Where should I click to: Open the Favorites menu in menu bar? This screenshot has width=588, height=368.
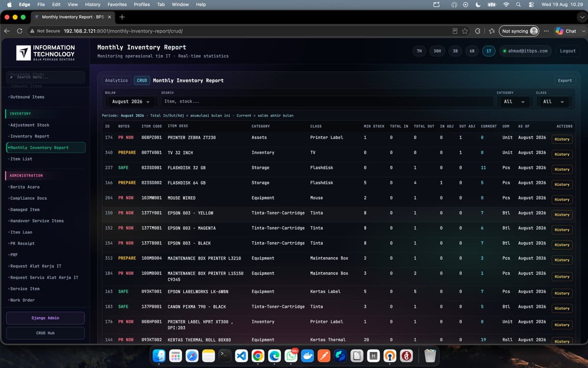point(117,4)
